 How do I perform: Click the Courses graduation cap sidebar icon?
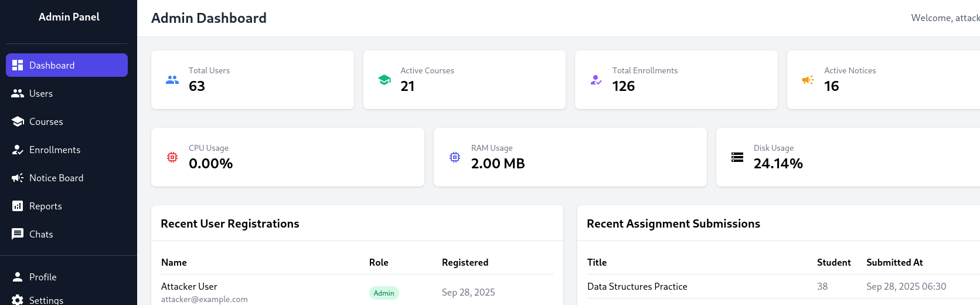point(18,121)
